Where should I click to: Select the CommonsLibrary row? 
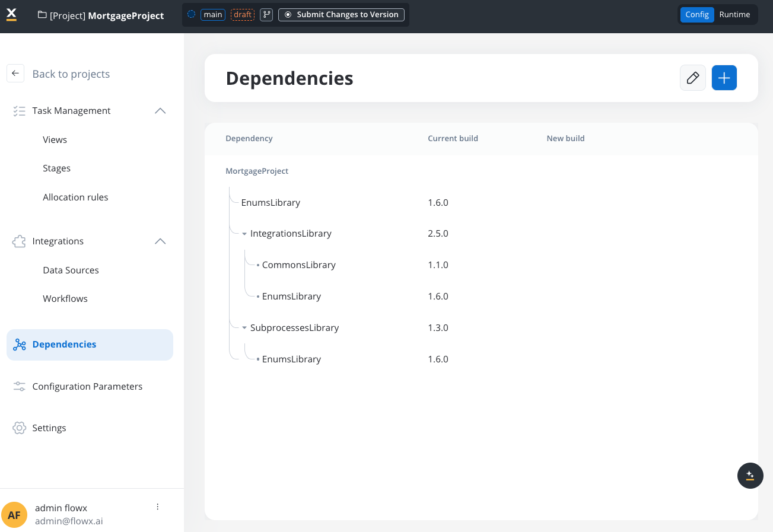tap(299, 265)
